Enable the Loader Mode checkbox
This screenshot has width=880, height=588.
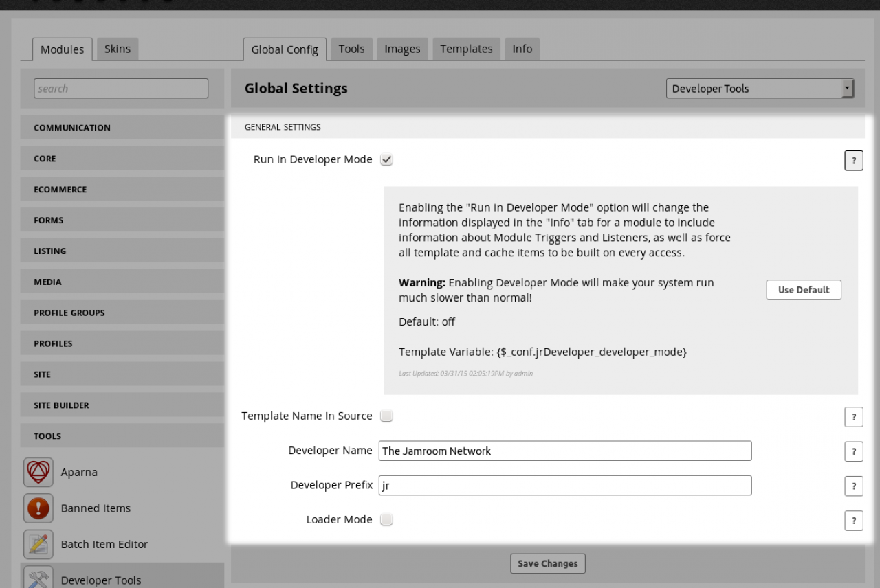tap(386, 520)
